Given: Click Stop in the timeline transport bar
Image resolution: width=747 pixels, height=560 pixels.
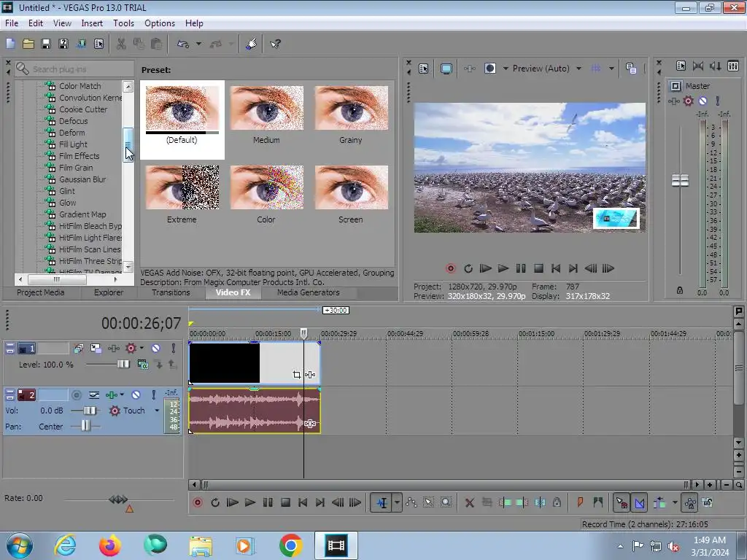Looking at the screenshot, I should [285, 502].
